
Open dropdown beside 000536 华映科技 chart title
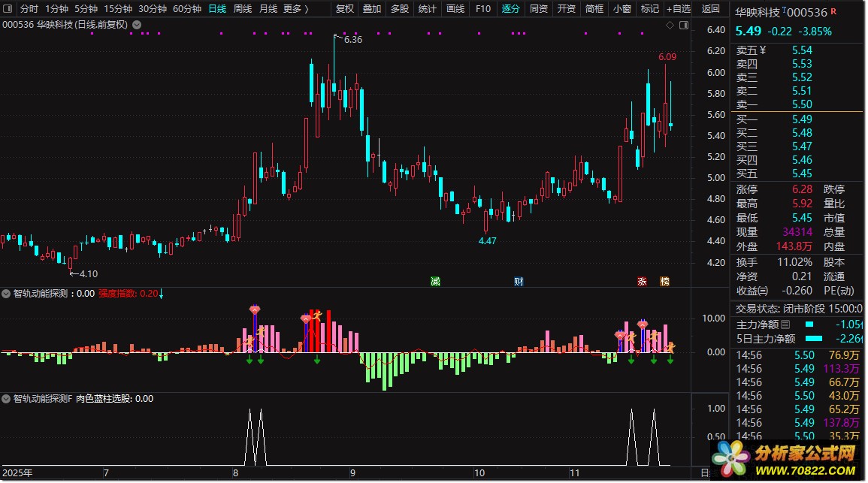tap(137, 25)
